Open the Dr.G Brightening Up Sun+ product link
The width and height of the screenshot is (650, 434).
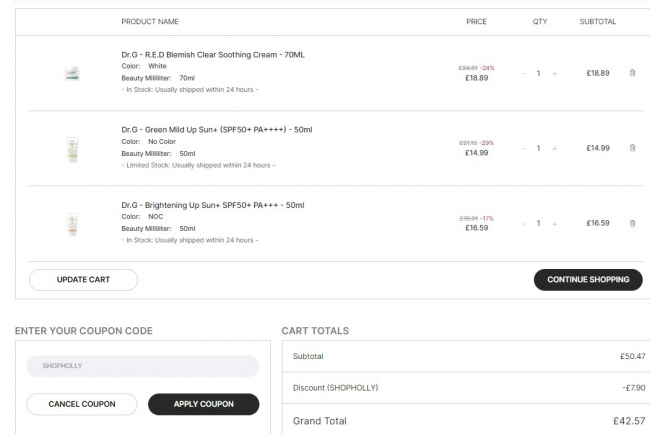click(x=213, y=205)
